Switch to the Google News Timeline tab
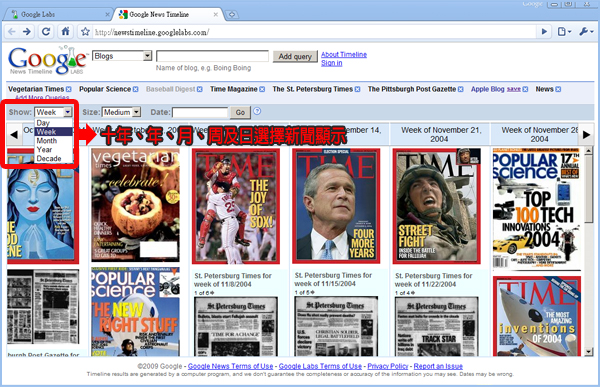The height and width of the screenshot is (387, 600). 168,15
